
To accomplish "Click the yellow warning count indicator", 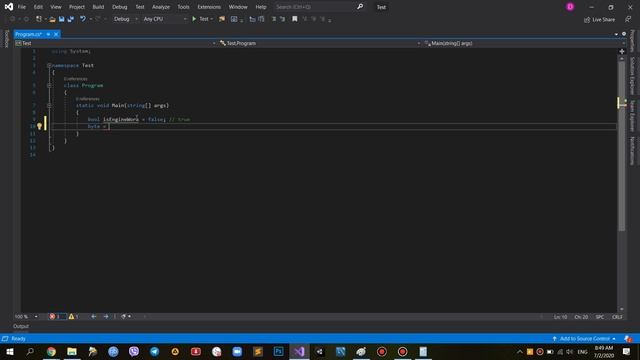I will click(x=74, y=317).
